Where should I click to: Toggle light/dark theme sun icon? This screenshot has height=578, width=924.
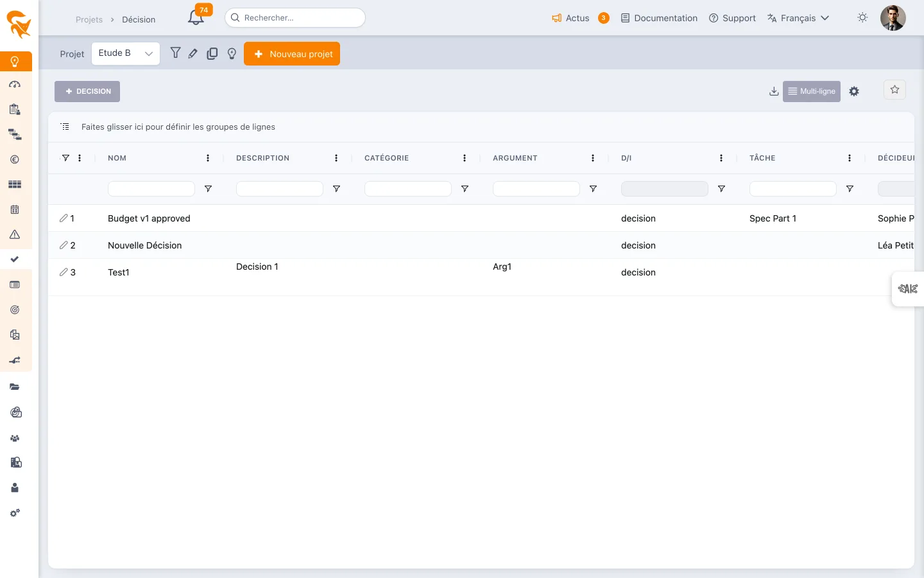[862, 17]
